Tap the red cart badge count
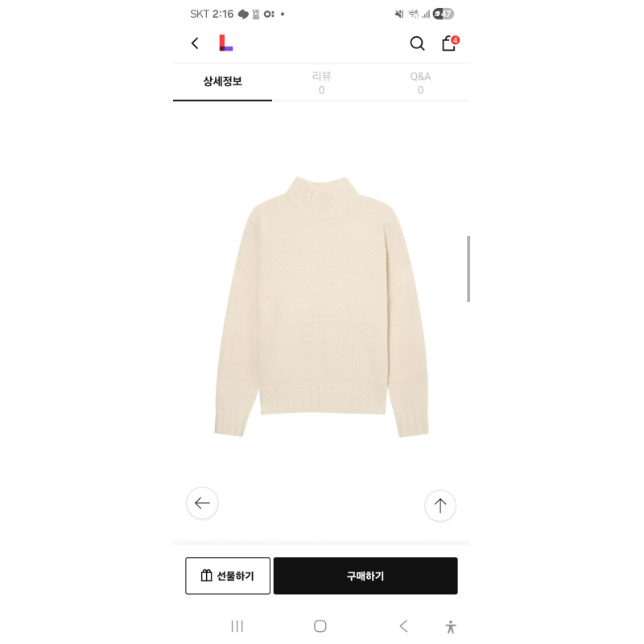 click(455, 39)
